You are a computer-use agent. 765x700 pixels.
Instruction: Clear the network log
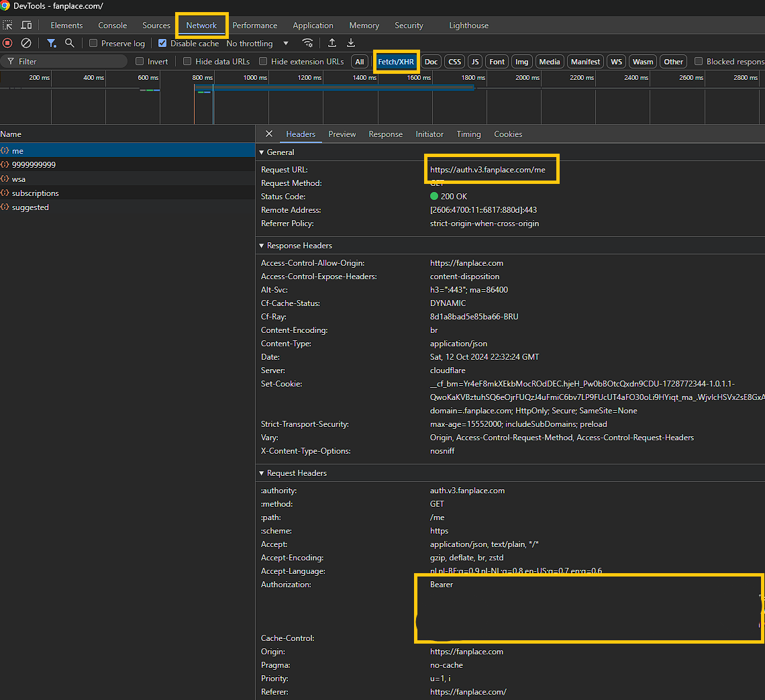26,43
